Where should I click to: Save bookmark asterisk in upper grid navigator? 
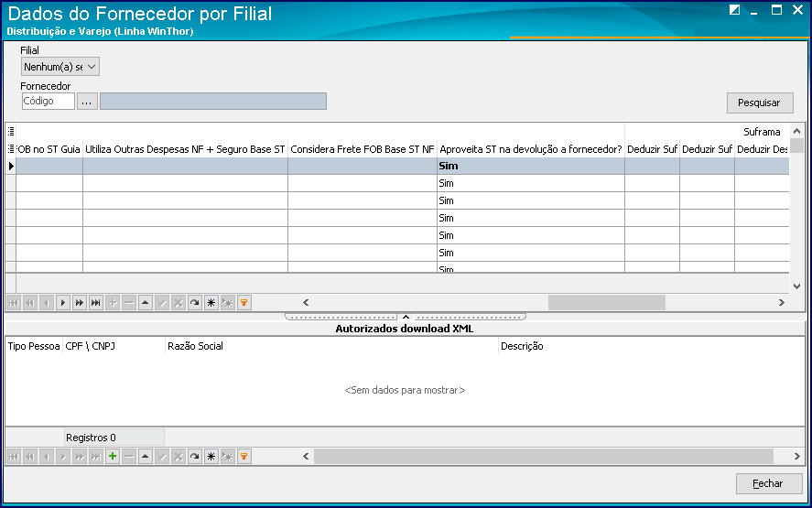click(x=211, y=303)
